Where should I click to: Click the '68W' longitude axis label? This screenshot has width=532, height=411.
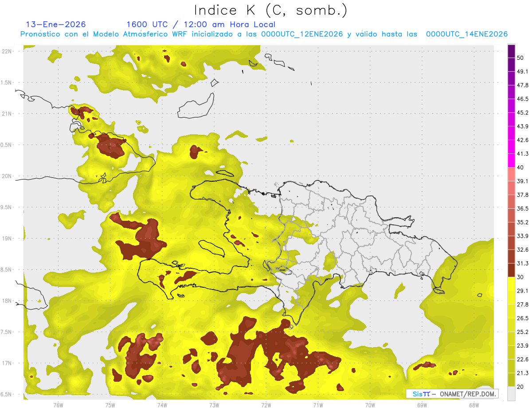[474, 405]
